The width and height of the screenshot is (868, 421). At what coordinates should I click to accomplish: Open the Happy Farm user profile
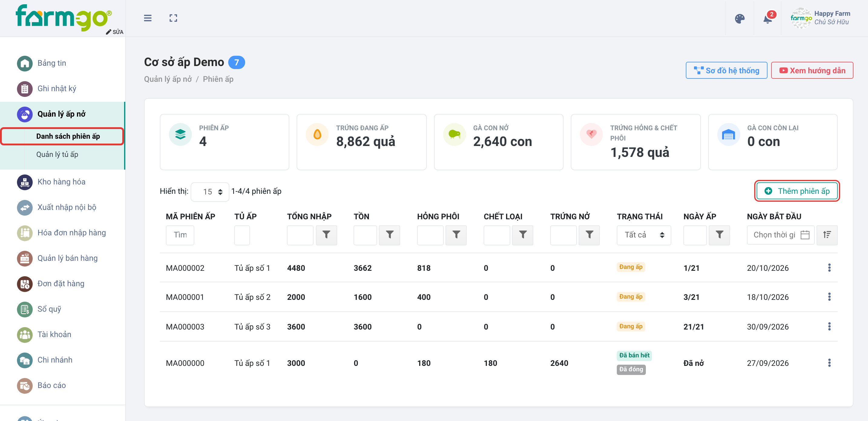(820, 18)
